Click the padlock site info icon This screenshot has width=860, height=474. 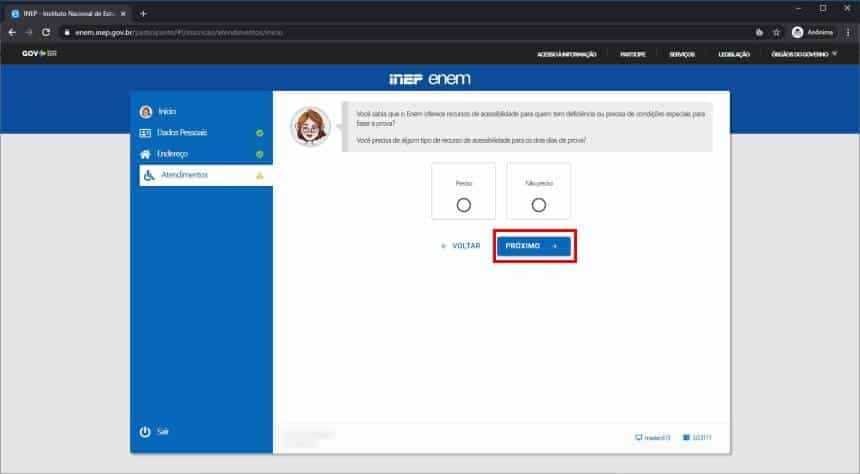[x=67, y=32]
